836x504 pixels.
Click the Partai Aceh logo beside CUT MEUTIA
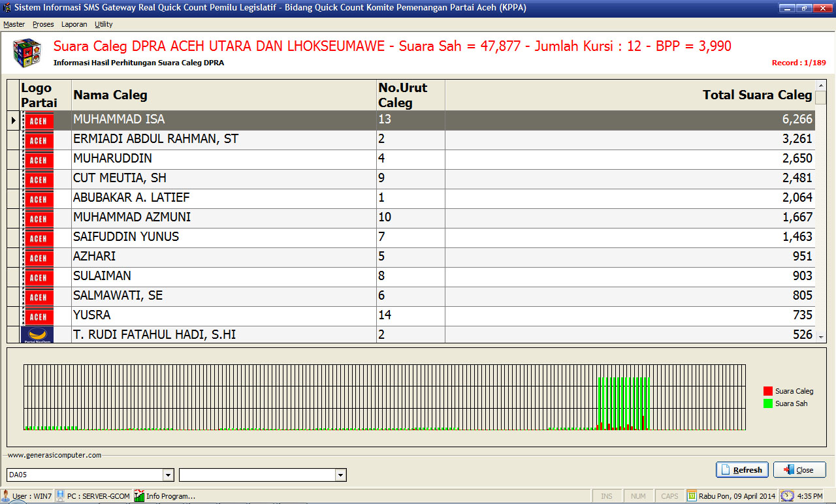pos(38,180)
